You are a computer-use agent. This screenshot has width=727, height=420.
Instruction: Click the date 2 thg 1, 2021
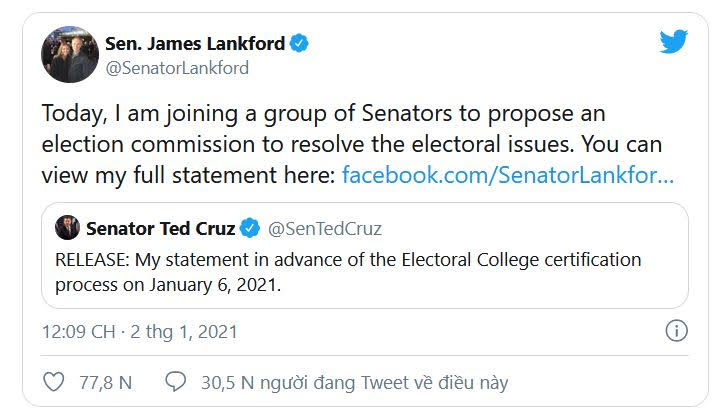click(184, 332)
